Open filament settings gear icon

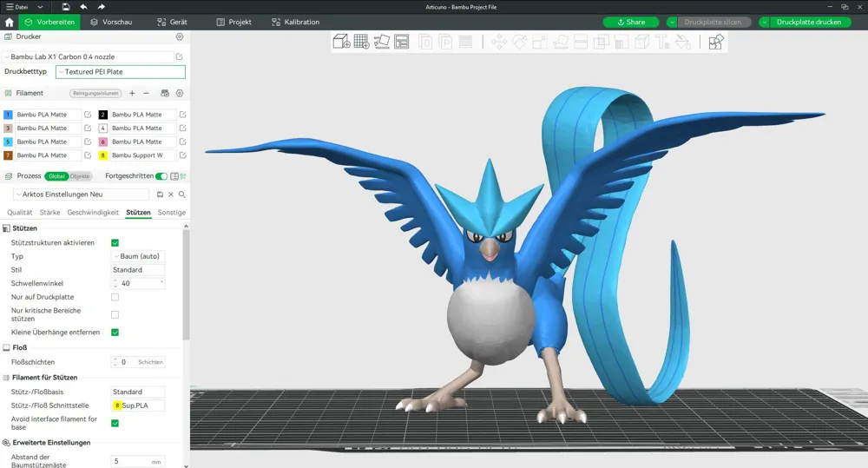[180, 93]
